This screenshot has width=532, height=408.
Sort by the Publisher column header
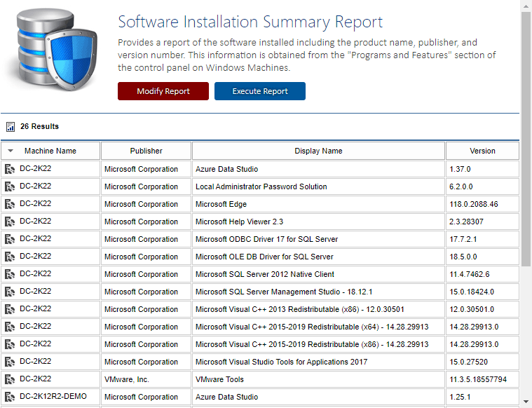point(146,151)
